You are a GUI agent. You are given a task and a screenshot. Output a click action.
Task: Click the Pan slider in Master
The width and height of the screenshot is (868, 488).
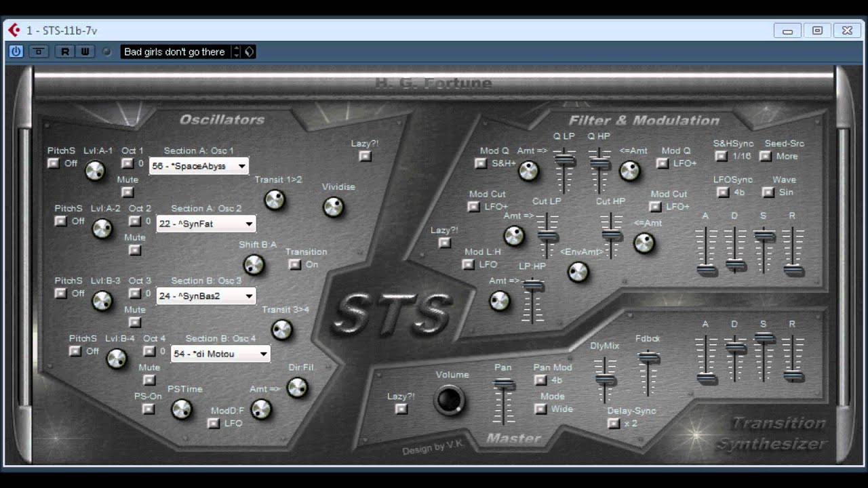[504, 401]
